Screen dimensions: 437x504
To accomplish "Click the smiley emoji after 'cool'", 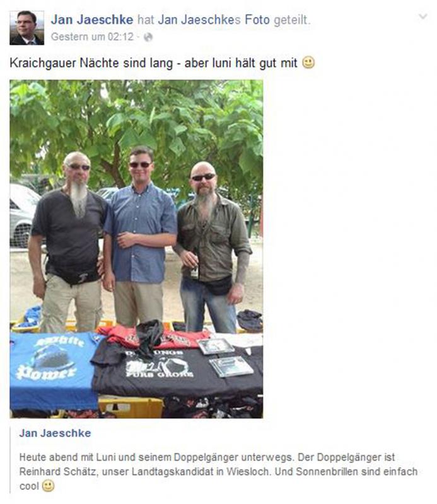I will [x=49, y=486].
